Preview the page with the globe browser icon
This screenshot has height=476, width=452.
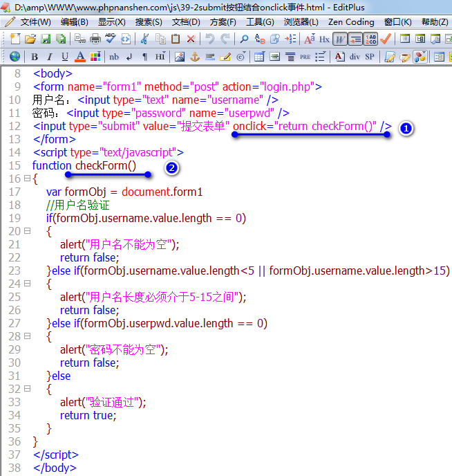click(15, 57)
